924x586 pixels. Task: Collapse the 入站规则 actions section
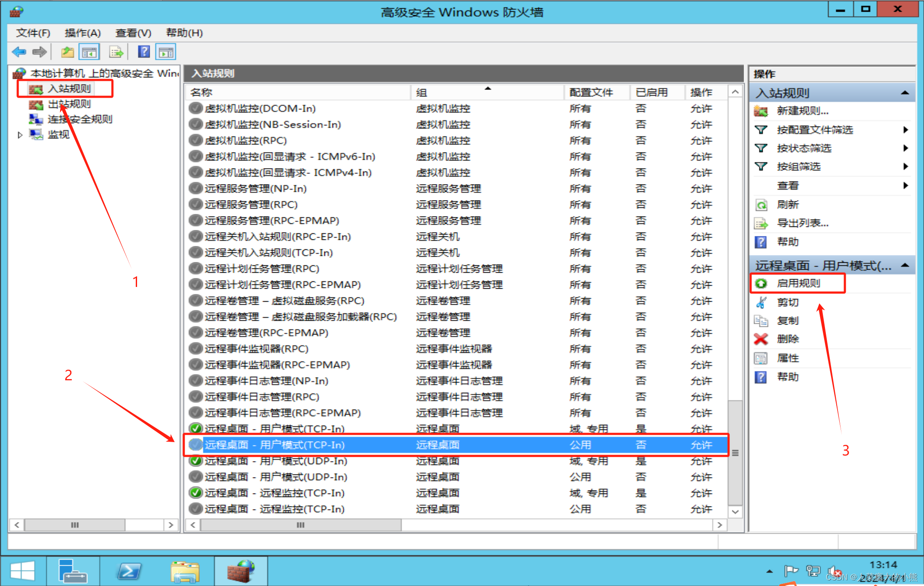[x=905, y=93]
